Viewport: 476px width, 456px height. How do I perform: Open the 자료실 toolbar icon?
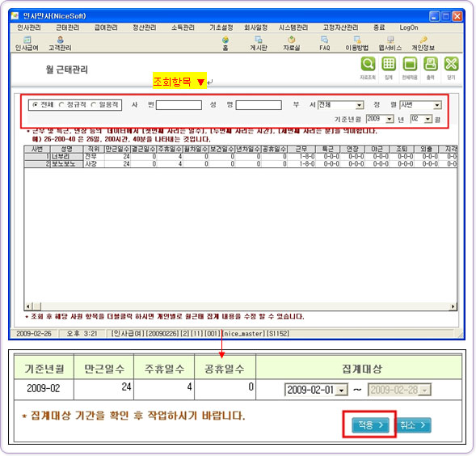[292, 44]
